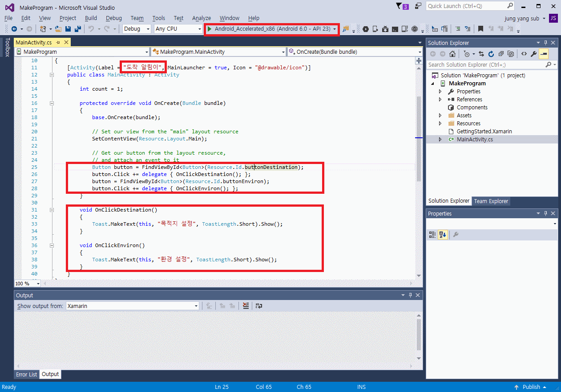Open the File menu

click(8, 18)
